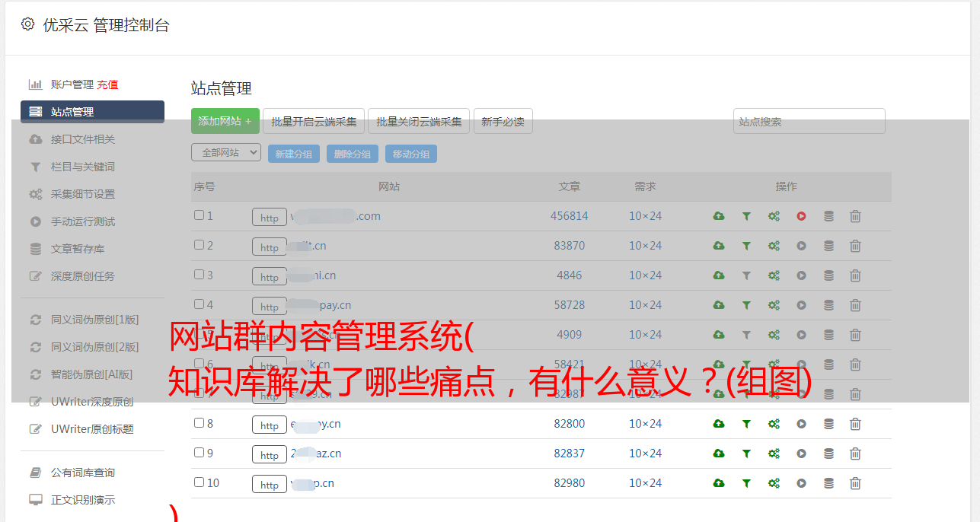Click article count 82980
This screenshot has width=980, height=522.
pos(570,483)
